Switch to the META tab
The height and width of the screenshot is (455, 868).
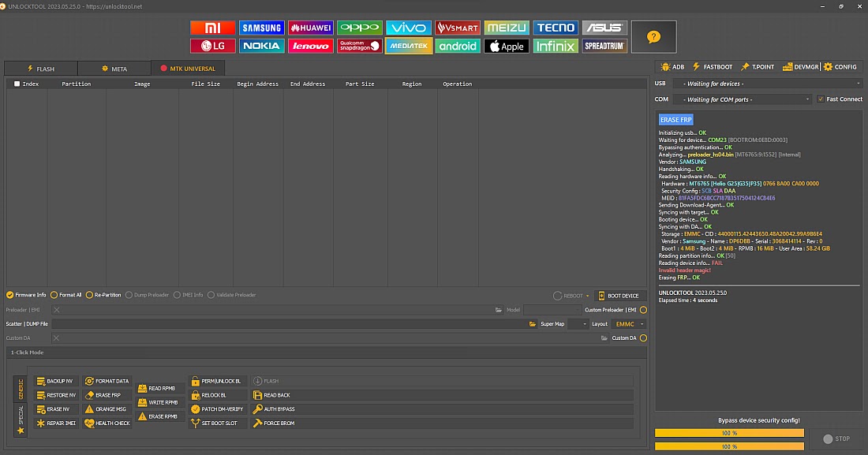click(114, 69)
